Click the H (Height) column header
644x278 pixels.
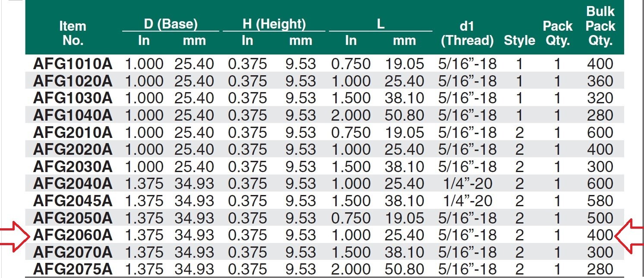(274, 24)
